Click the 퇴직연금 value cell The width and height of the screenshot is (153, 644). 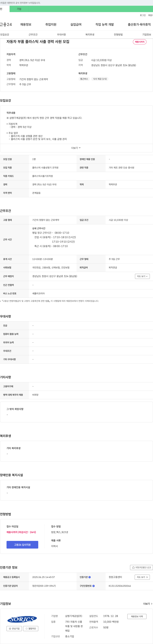113,268
